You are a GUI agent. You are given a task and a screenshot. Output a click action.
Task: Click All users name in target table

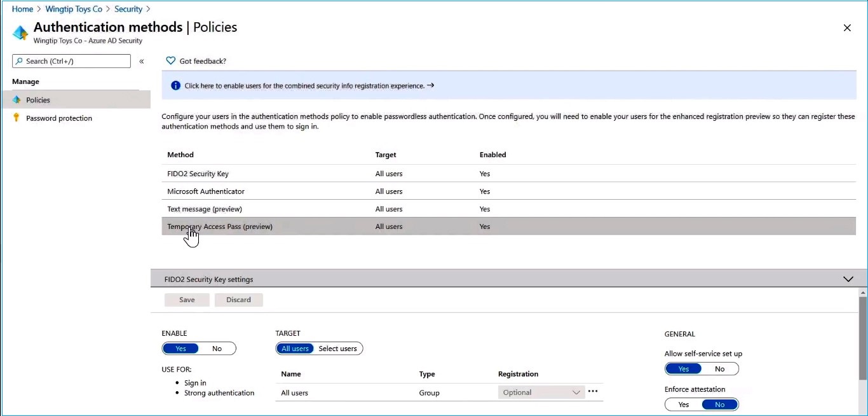point(295,393)
